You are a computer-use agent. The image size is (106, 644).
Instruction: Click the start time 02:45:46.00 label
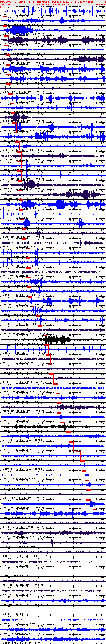[x=5, y=5]
